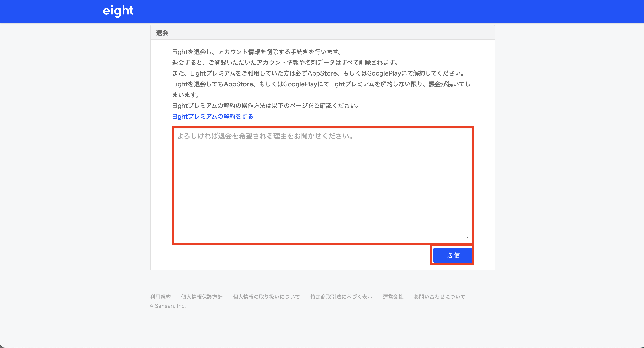
Task: Click the 退会 panel header
Action: (162, 33)
